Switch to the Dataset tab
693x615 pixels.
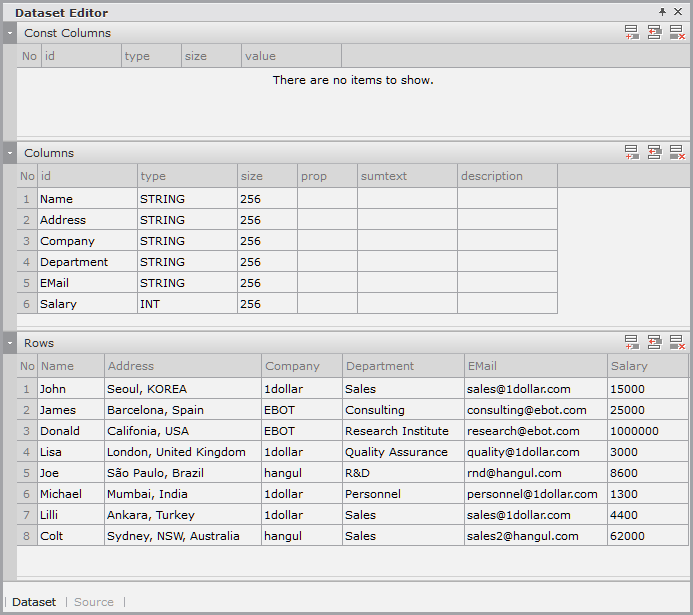pos(34,602)
